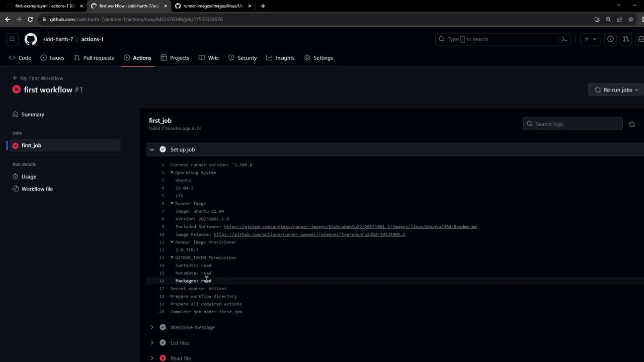The width and height of the screenshot is (644, 362).
Task: Open the Re-run jobs dropdown
Action: pyautogui.click(x=616, y=90)
